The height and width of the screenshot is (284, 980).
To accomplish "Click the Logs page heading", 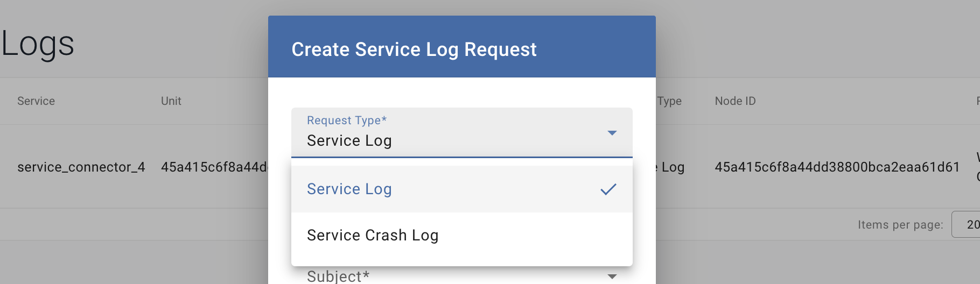I will pyautogui.click(x=38, y=44).
